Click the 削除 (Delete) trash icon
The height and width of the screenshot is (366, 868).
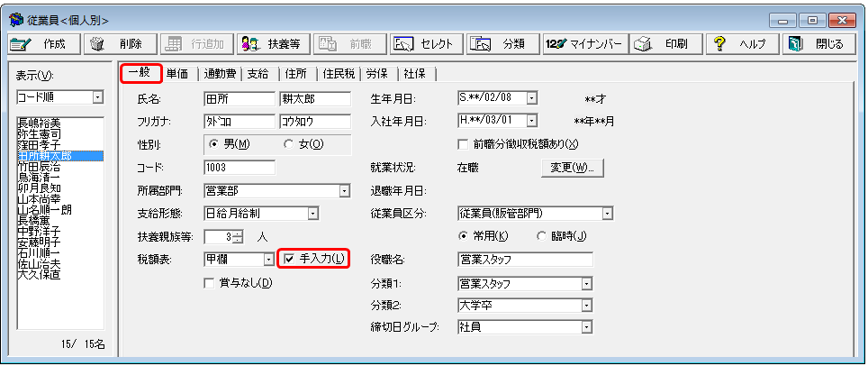[x=97, y=43]
